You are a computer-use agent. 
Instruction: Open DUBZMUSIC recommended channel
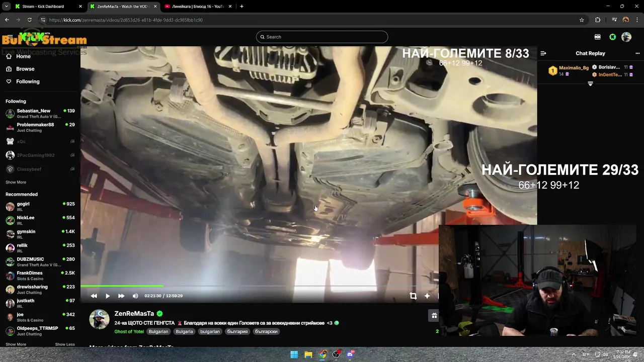(x=40, y=261)
